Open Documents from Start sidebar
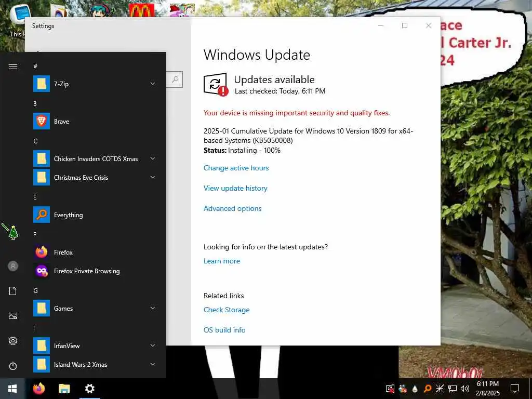Image resolution: width=532 pixels, height=399 pixels. pos(13,291)
